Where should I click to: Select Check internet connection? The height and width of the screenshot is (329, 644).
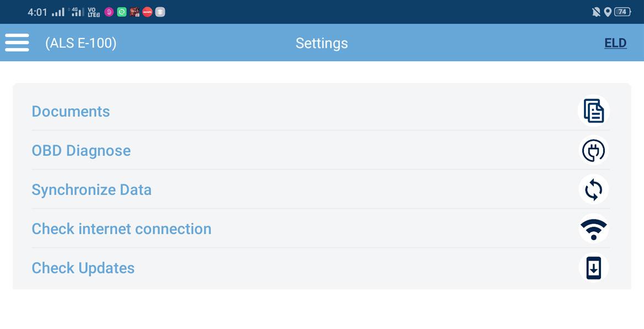[121, 229]
